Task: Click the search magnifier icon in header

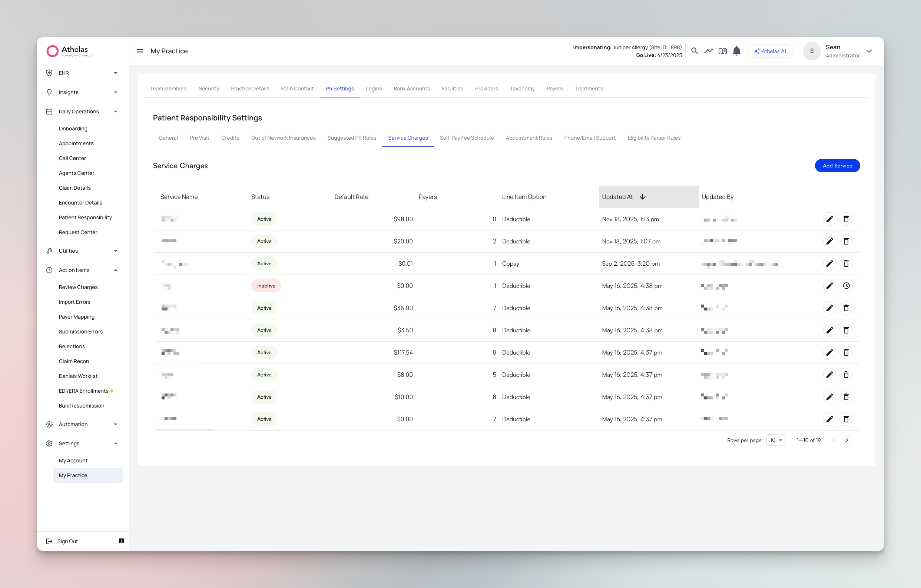Action: (694, 51)
